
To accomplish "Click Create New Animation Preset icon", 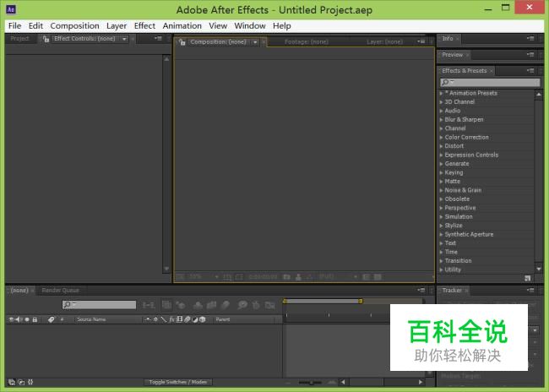I will pos(528,278).
